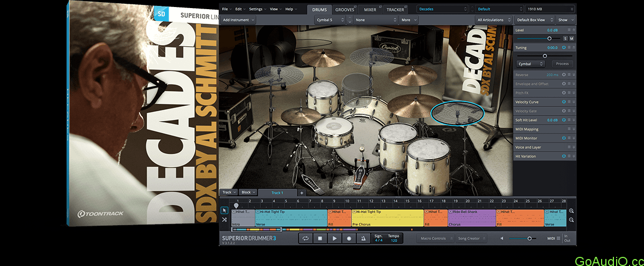644x266 pixels.
Task: Toggle the Pitch FX power button
Action: (564, 93)
